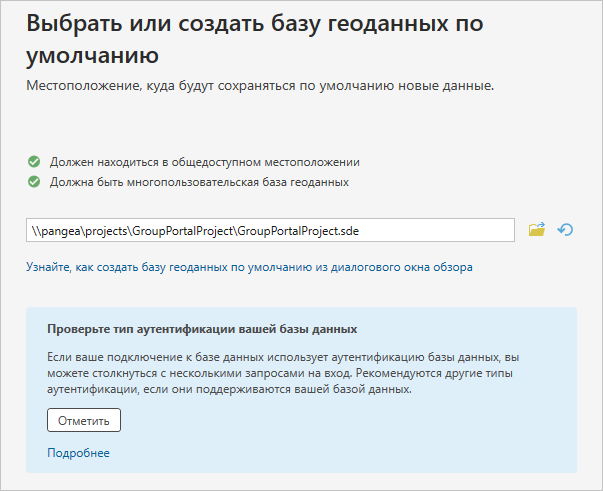This screenshot has height=491, width=603.
Task: Follow the Подробнее link
Action: (78, 453)
